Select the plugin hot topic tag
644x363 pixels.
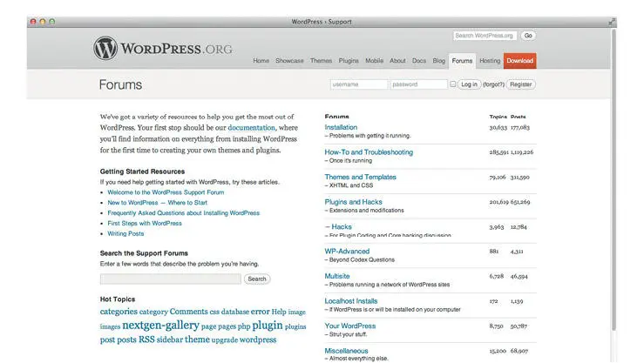click(x=268, y=326)
